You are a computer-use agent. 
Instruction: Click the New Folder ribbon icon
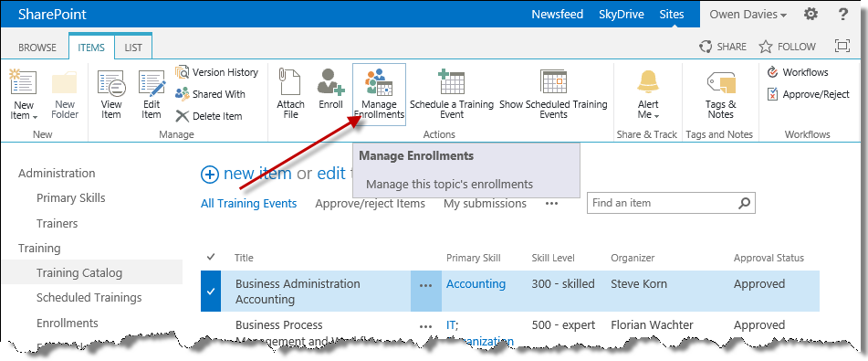coord(65,83)
